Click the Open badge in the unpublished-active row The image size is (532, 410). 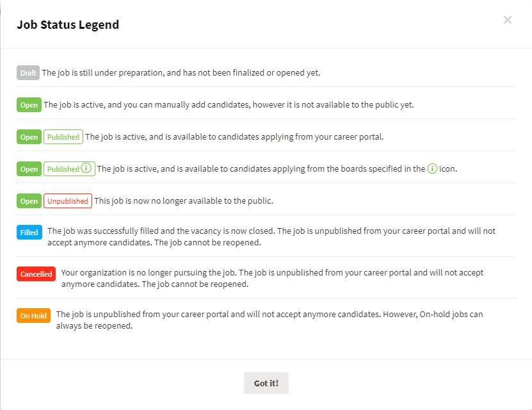(x=29, y=105)
